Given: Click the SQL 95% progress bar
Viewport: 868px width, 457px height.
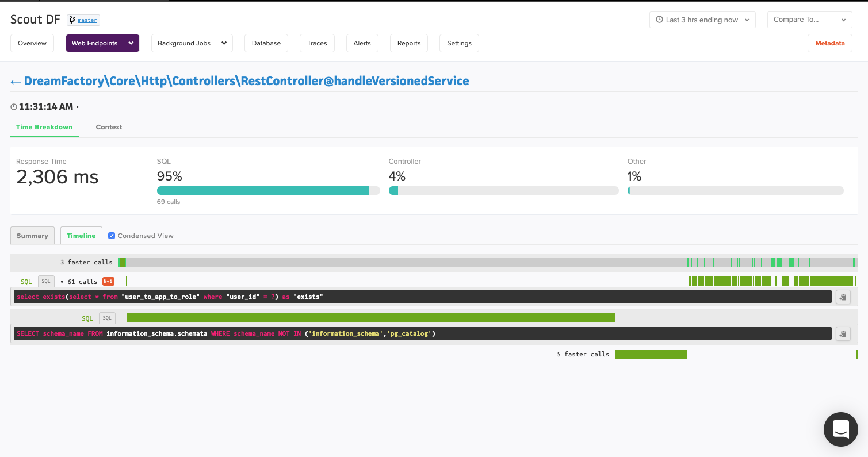Looking at the screenshot, I should click(x=268, y=190).
